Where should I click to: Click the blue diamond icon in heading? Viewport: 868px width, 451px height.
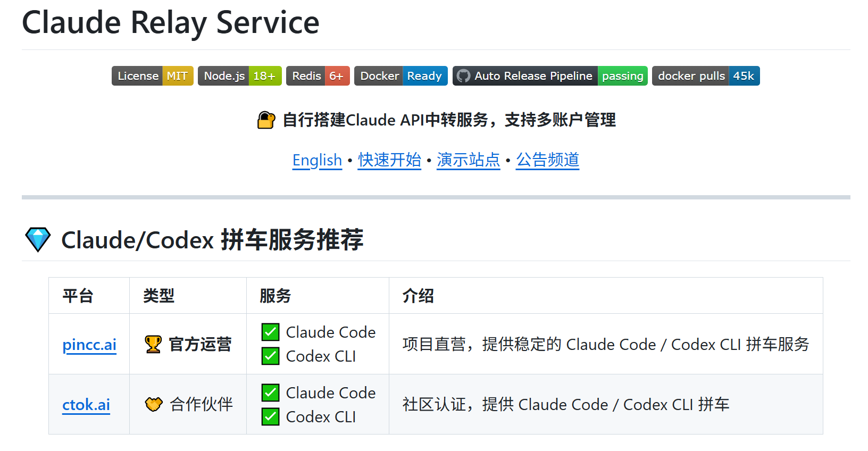(38, 240)
